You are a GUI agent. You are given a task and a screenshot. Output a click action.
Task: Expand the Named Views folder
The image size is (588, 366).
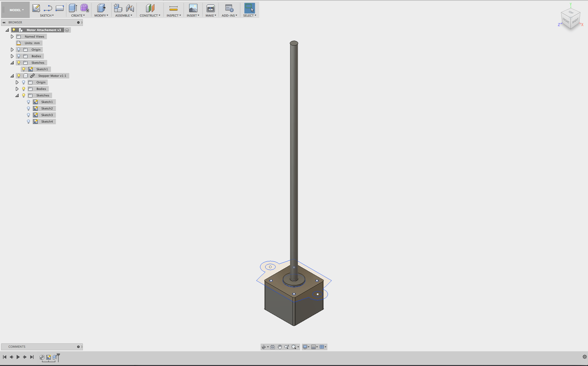coord(12,37)
